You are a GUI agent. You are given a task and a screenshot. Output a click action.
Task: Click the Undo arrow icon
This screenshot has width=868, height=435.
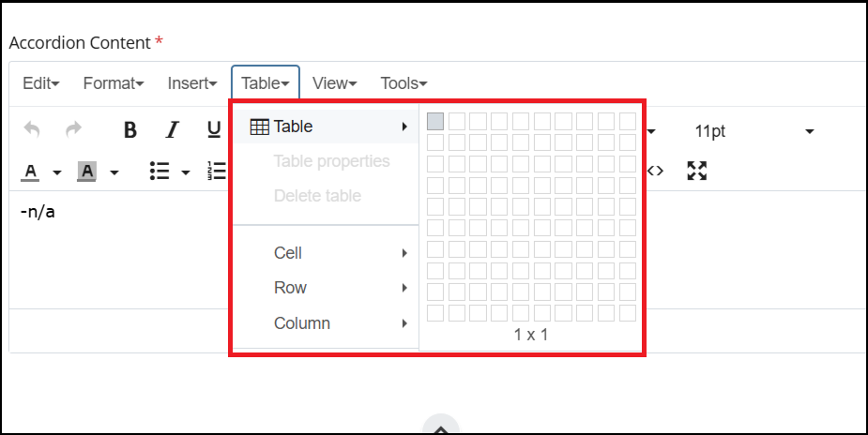(32, 130)
